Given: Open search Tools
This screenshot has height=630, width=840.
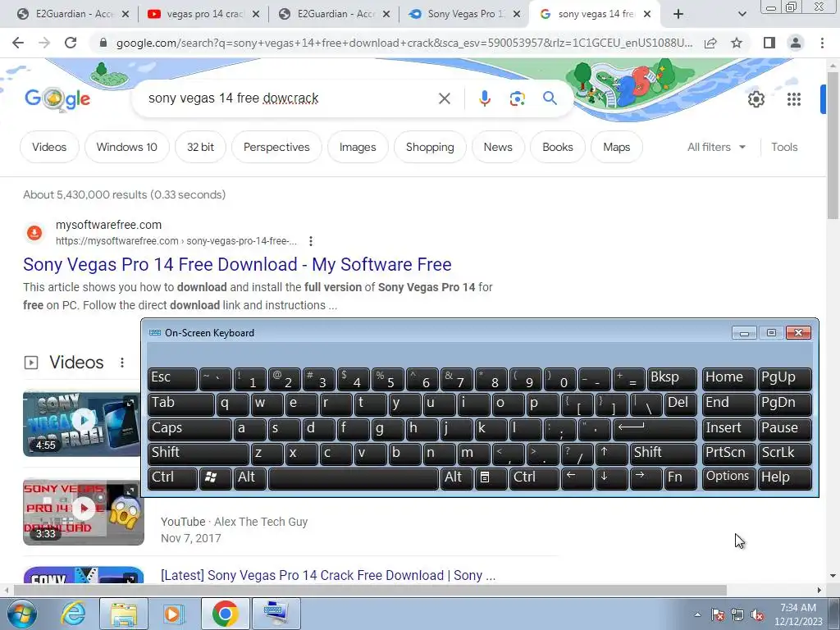Looking at the screenshot, I should pyautogui.click(x=784, y=148).
